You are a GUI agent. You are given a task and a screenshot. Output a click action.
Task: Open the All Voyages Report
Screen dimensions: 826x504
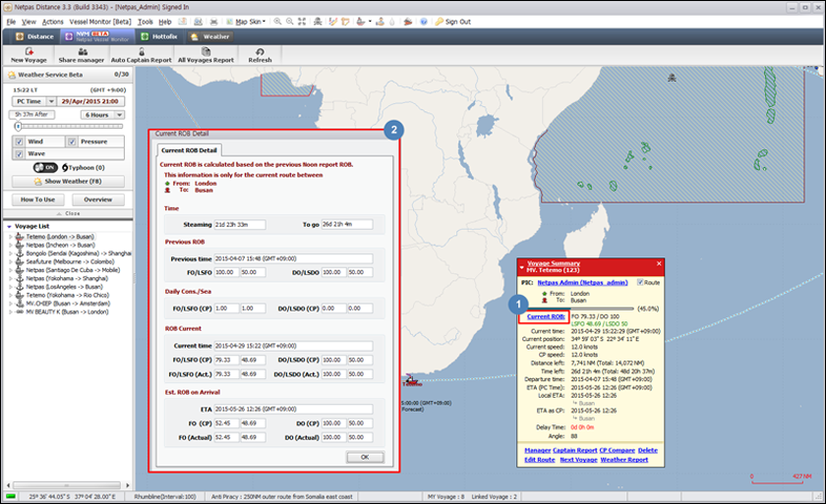206,55
